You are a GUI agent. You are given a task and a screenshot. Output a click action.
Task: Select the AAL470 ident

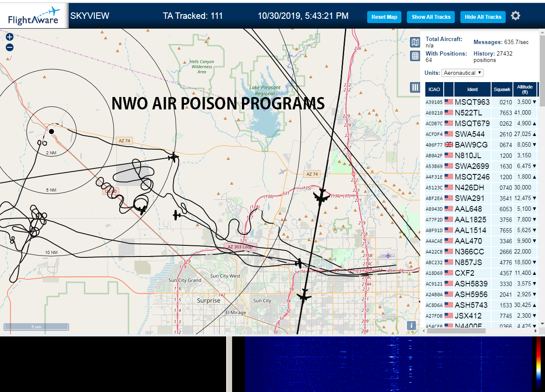pos(468,241)
